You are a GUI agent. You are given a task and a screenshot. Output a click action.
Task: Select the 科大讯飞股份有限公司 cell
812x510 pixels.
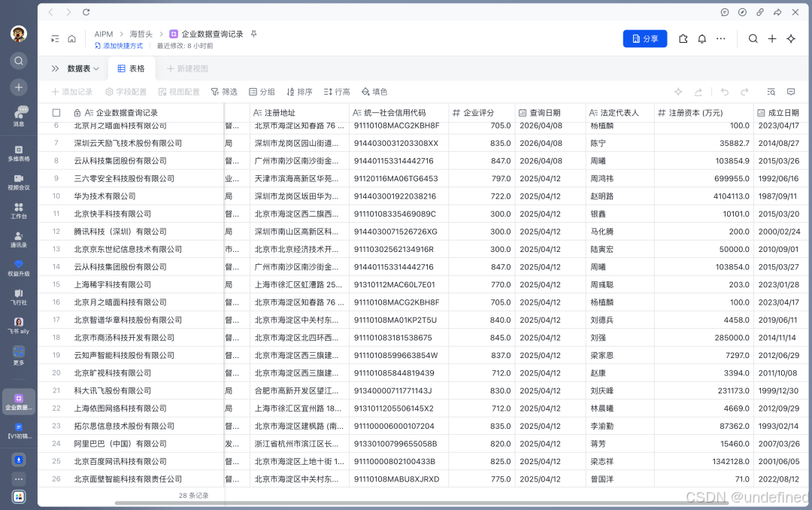[x=131, y=390]
